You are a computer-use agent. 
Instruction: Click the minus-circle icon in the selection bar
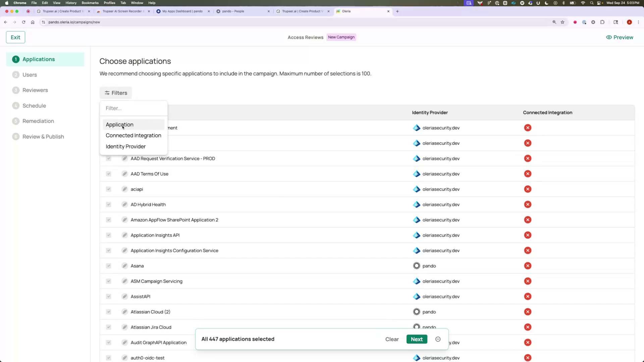[438, 339]
